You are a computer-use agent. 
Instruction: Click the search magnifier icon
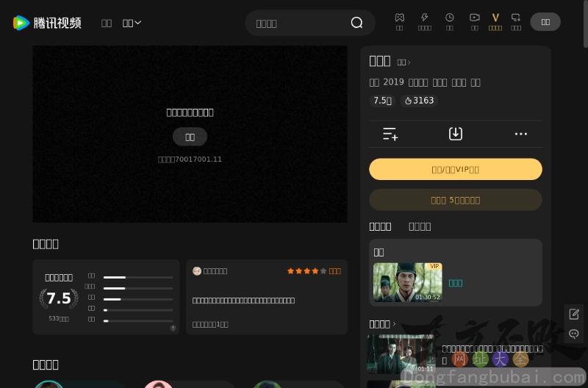coord(356,23)
